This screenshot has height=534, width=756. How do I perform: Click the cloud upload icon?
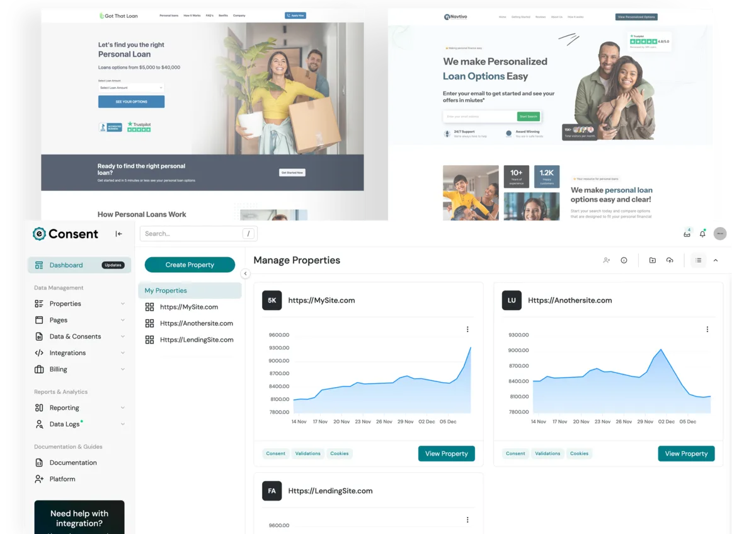coord(670,260)
